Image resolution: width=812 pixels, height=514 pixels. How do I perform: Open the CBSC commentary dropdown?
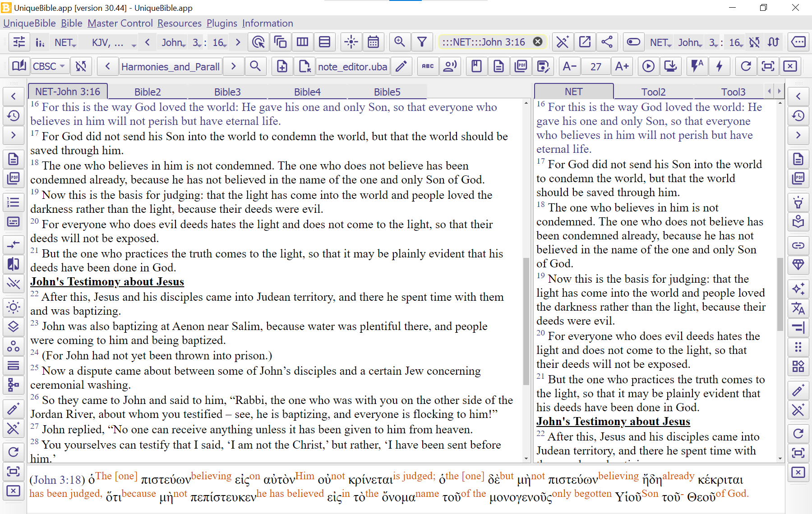point(49,66)
